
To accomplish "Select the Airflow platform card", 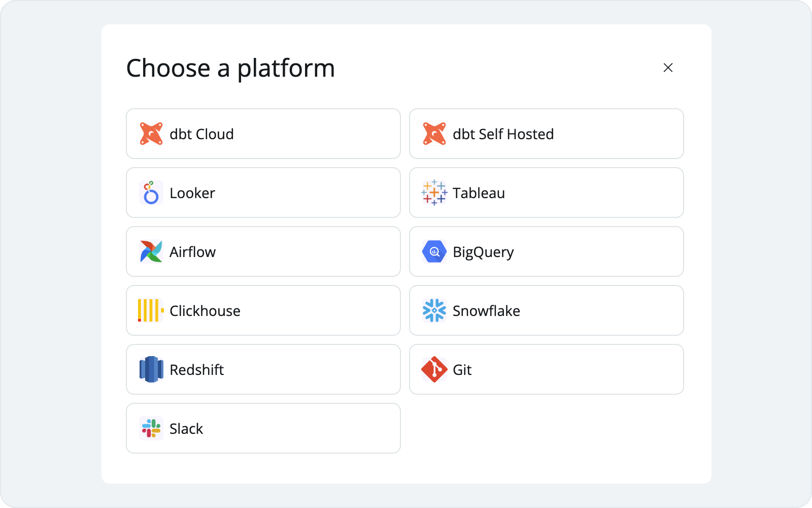I will [x=263, y=251].
